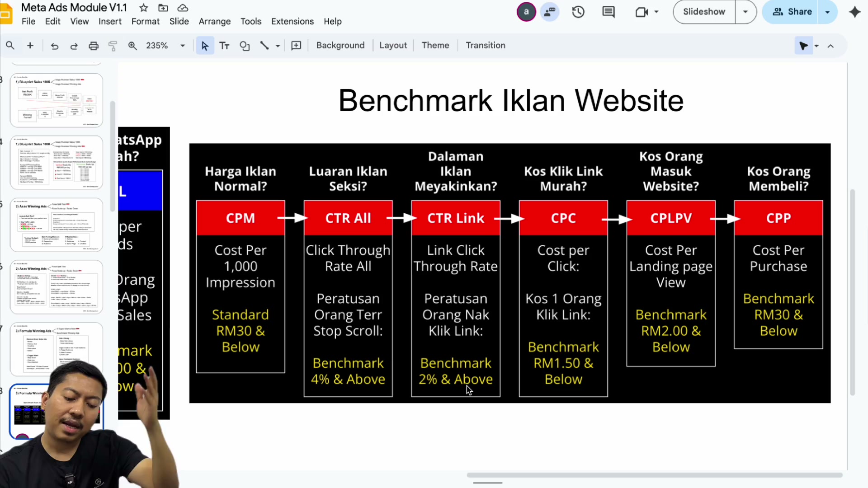Click the slide title Benchmark Iklan Website
Image resolution: width=868 pixels, height=488 pixels.
pos(511,100)
